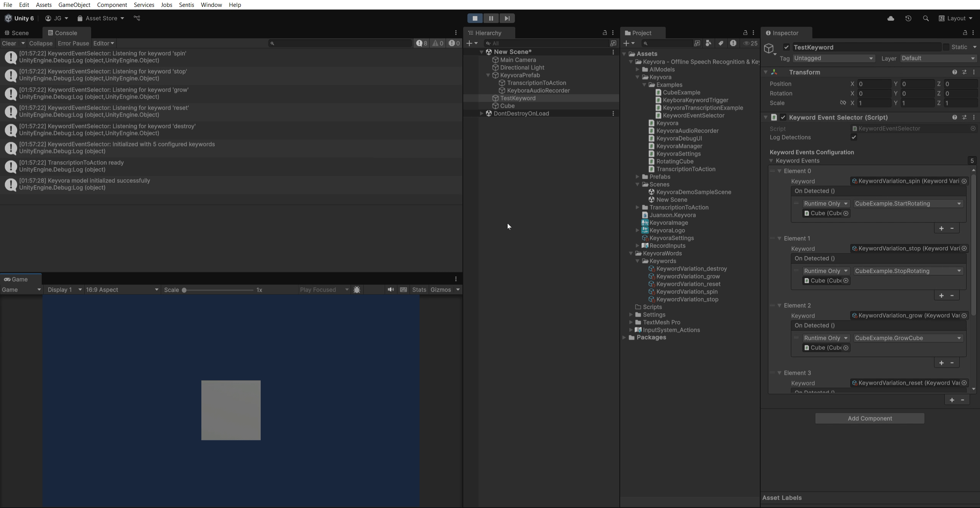Uncheck Log Detections
This screenshot has width=980, height=508.
[854, 137]
